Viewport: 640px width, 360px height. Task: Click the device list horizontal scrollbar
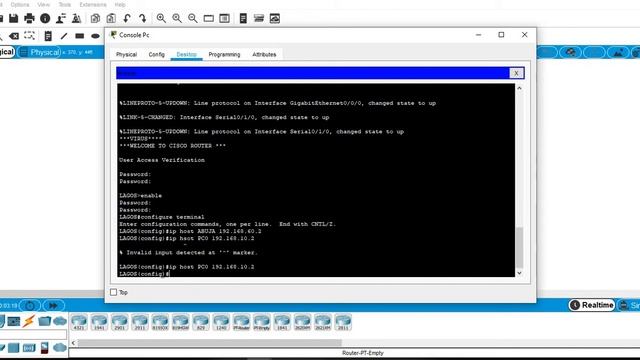click(209, 343)
